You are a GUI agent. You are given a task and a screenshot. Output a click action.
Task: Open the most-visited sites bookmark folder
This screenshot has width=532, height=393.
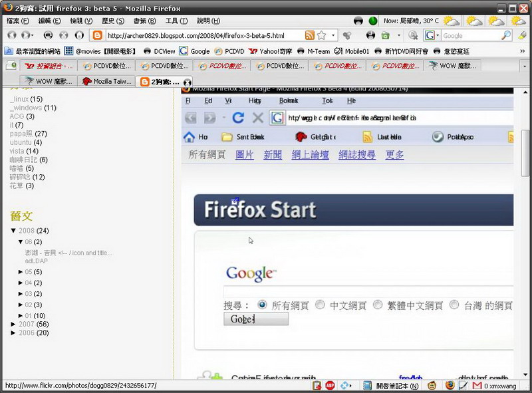coord(32,51)
